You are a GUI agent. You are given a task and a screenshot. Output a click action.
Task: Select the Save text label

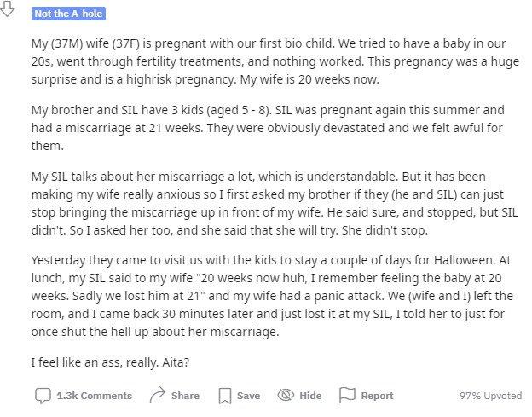pos(248,396)
